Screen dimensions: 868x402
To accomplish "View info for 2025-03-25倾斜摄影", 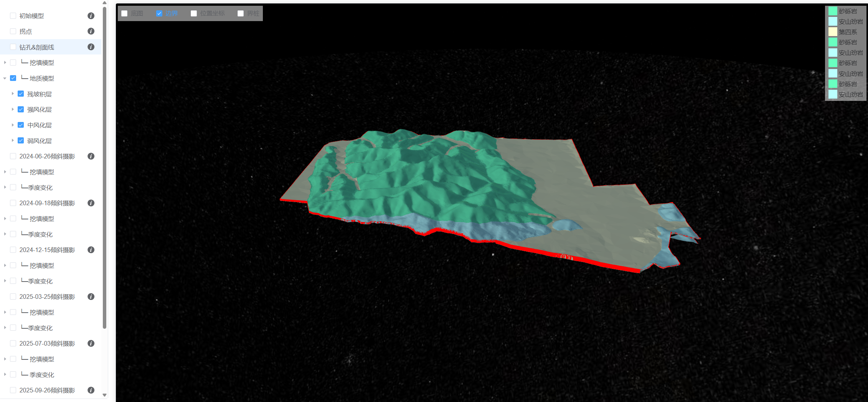I will pos(91,297).
